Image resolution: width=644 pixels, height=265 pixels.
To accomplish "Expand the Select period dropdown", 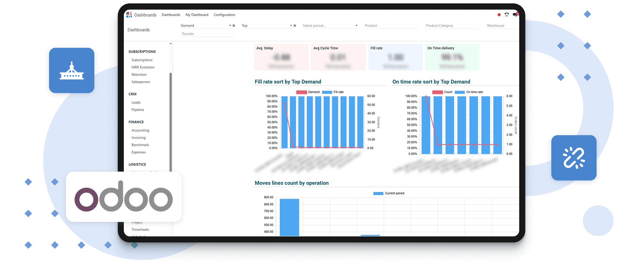I will pos(356,26).
